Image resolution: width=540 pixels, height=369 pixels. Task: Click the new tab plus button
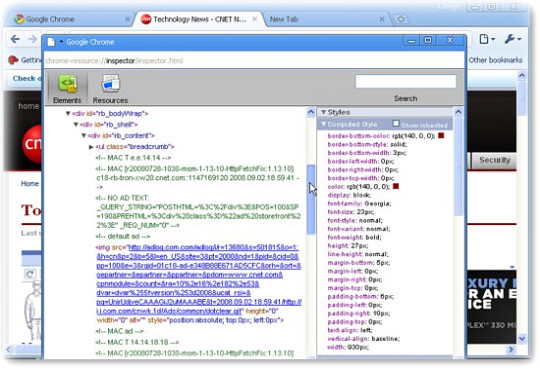pos(401,19)
